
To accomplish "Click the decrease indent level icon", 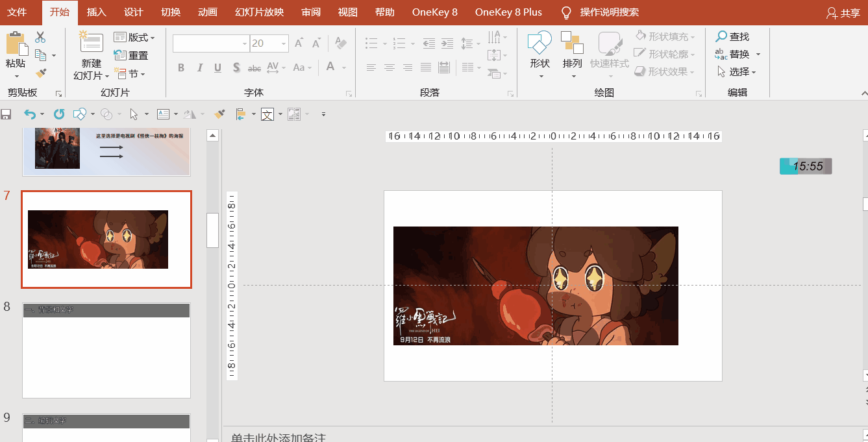I will pyautogui.click(x=429, y=43).
